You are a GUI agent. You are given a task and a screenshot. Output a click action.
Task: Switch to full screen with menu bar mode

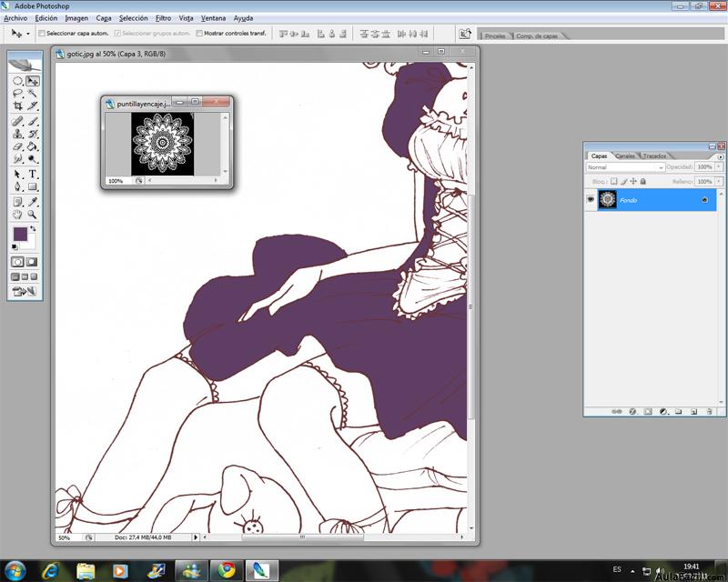25,277
